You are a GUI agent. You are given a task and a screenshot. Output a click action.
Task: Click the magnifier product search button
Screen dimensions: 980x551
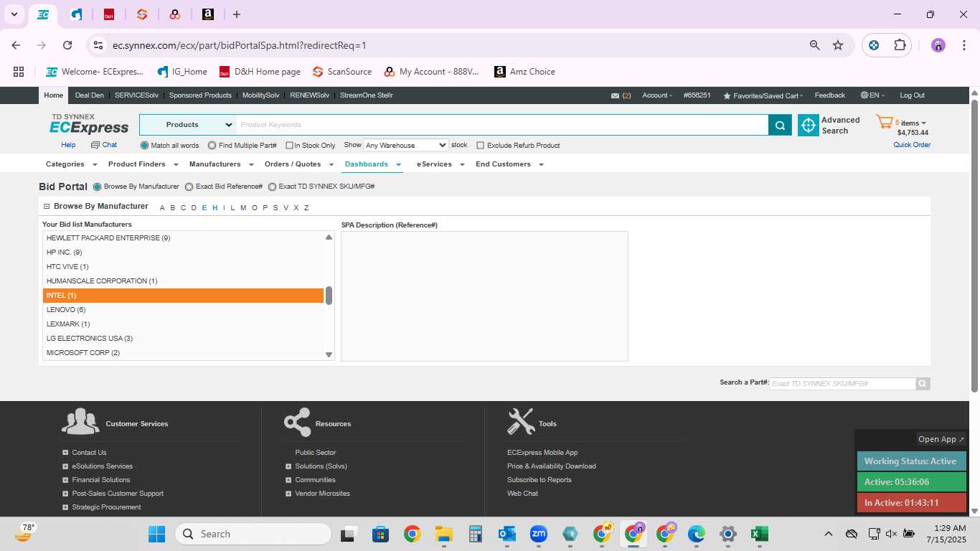click(x=780, y=125)
